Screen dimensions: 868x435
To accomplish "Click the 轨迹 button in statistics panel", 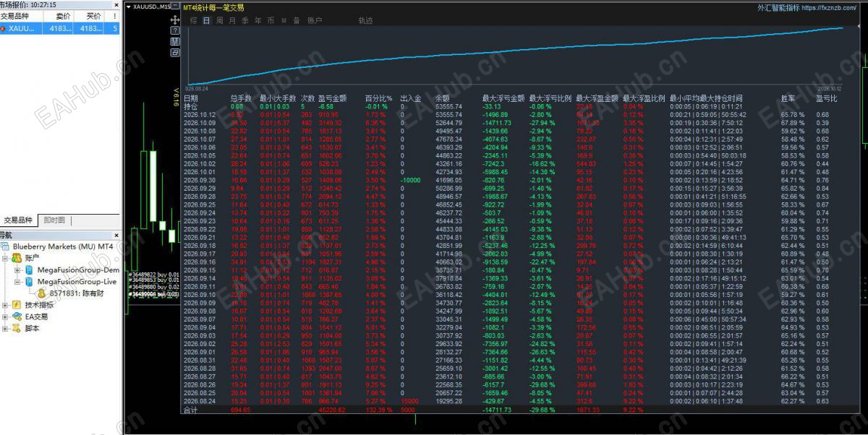I will click(365, 21).
